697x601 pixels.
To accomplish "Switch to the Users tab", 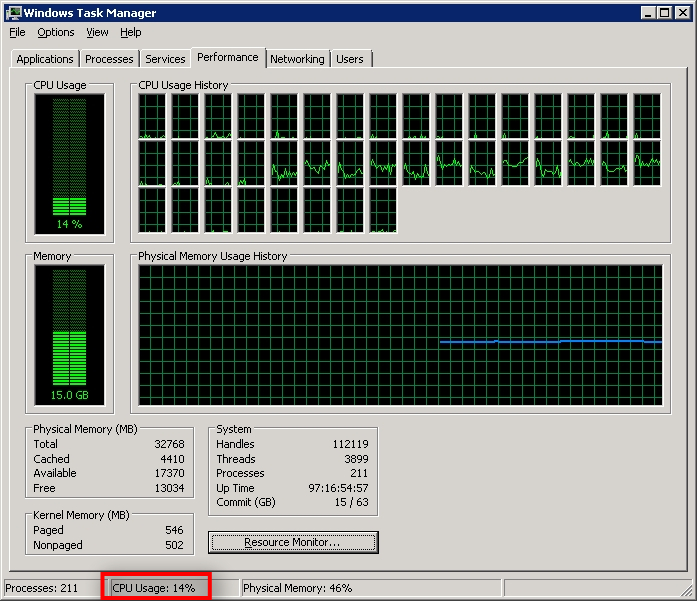I will (x=350, y=59).
